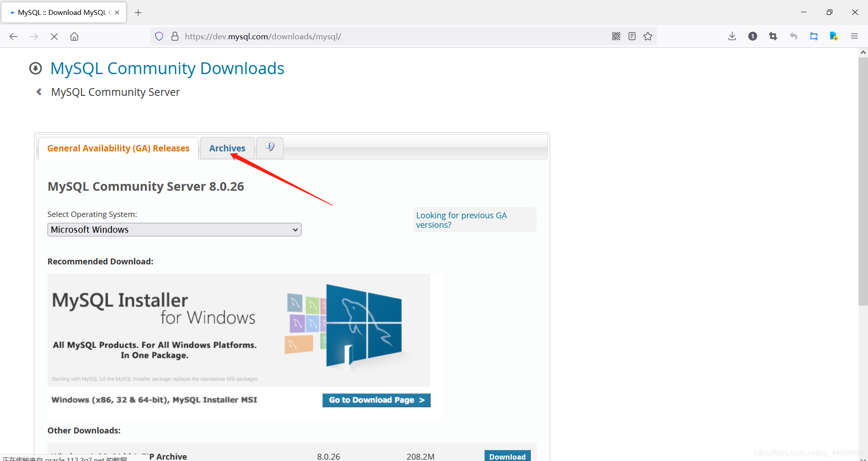Open the translate extension icon
This screenshot has height=461, width=868.
click(834, 36)
